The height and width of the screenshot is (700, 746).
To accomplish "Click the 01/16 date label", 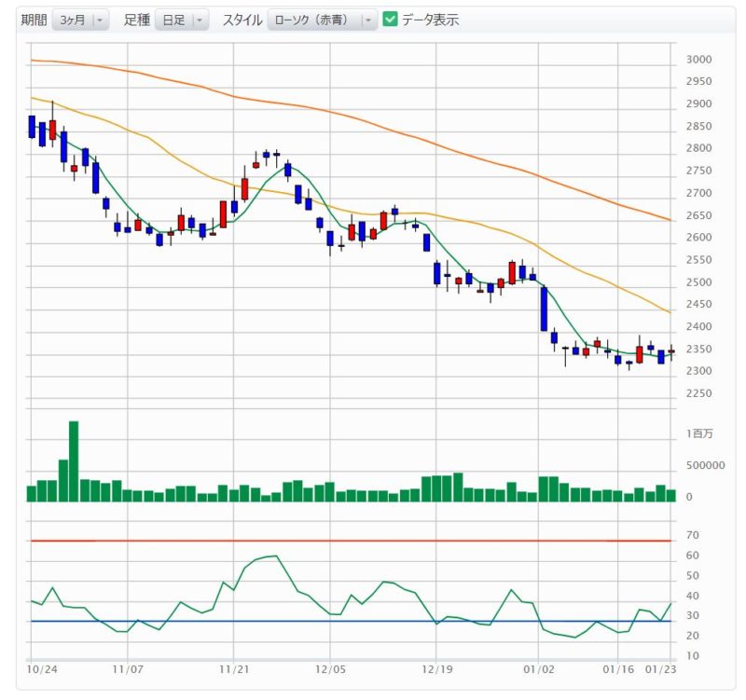I will (618, 669).
